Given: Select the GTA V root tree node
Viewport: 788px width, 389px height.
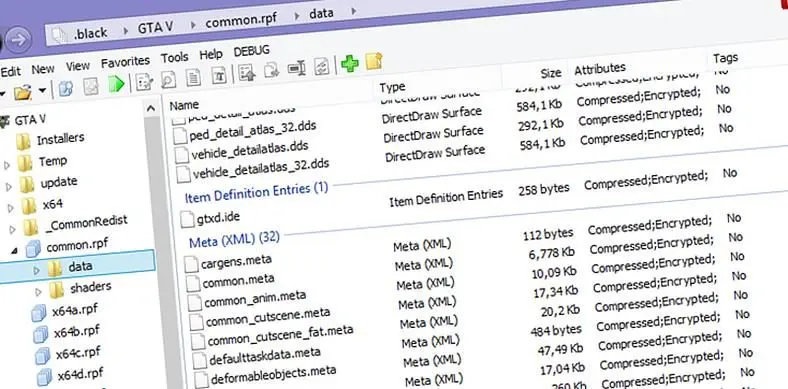Looking at the screenshot, I should (x=30, y=119).
